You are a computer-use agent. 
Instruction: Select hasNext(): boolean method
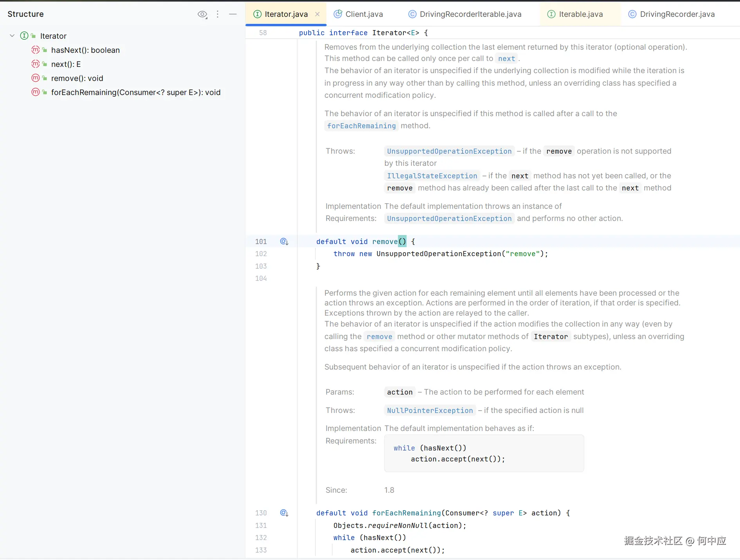tap(85, 50)
